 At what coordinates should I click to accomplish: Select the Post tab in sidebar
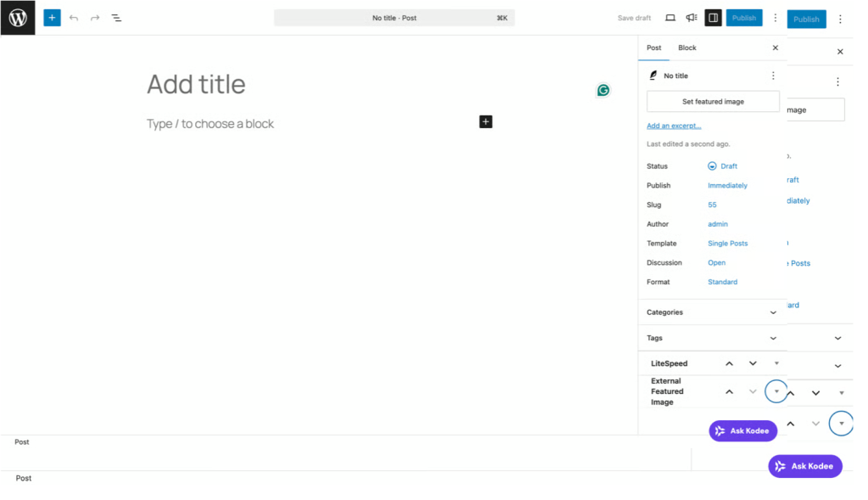(x=654, y=48)
